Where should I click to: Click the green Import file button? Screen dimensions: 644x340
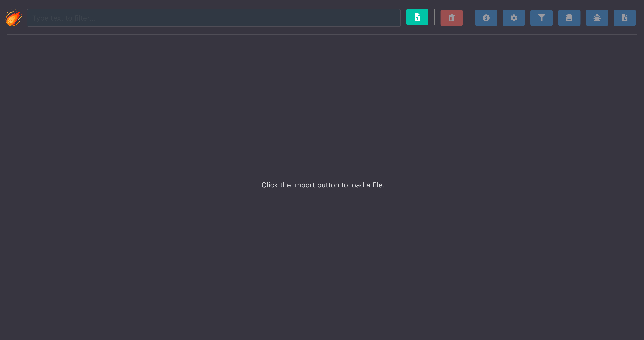click(x=417, y=17)
